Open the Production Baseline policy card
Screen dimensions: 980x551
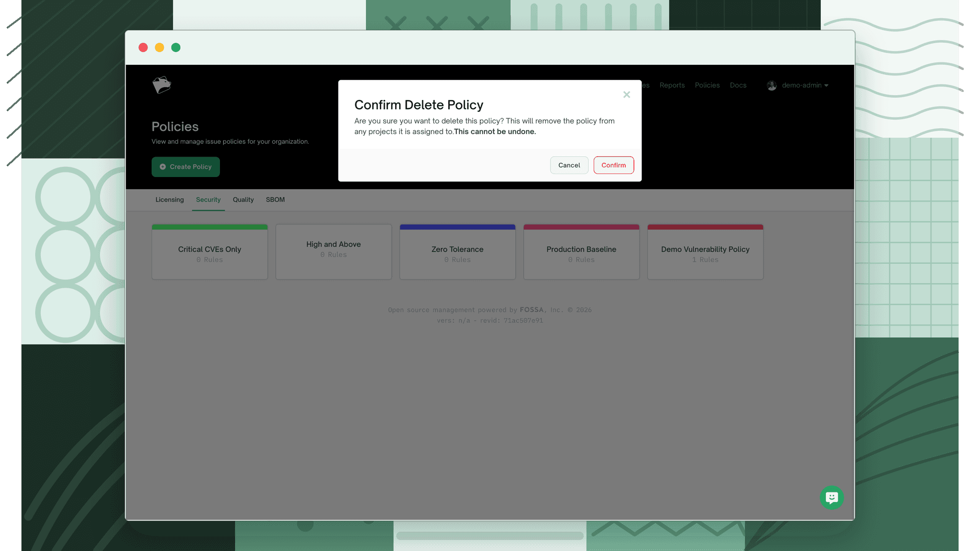click(581, 252)
